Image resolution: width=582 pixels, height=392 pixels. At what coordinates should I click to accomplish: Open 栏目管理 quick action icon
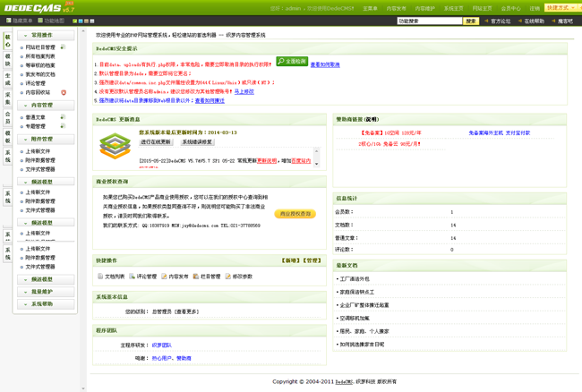point(196,277)
